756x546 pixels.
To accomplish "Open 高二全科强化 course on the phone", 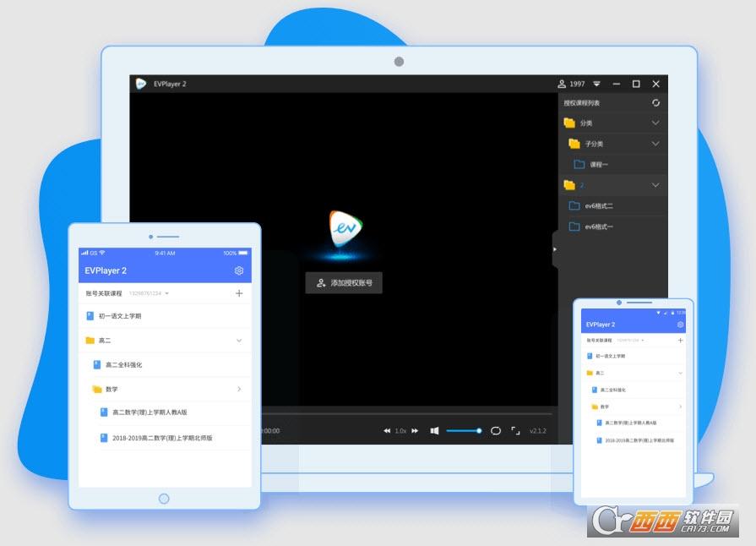I will click(633, 390).
